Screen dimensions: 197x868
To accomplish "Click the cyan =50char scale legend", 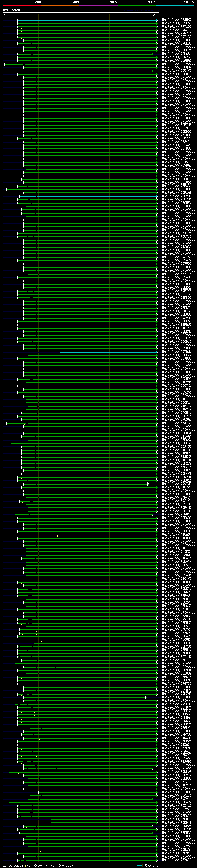I will (147, 866).
